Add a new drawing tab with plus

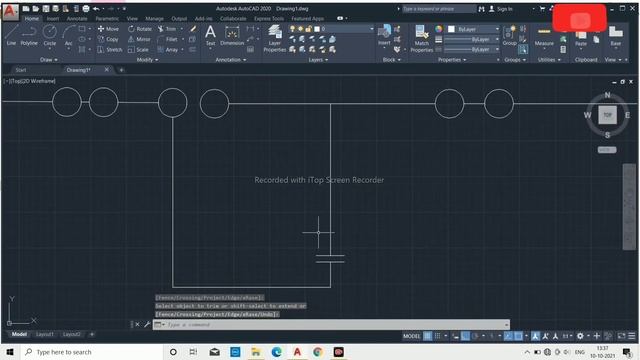pyautogui.click(x=121, y=70)
